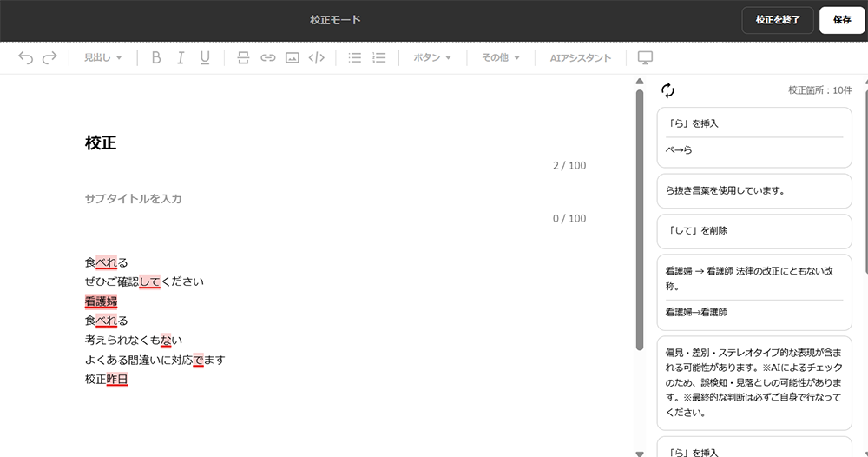
Task: Open the ボタン dropdown
Action: pyautogui.click(x=432, y=57)
